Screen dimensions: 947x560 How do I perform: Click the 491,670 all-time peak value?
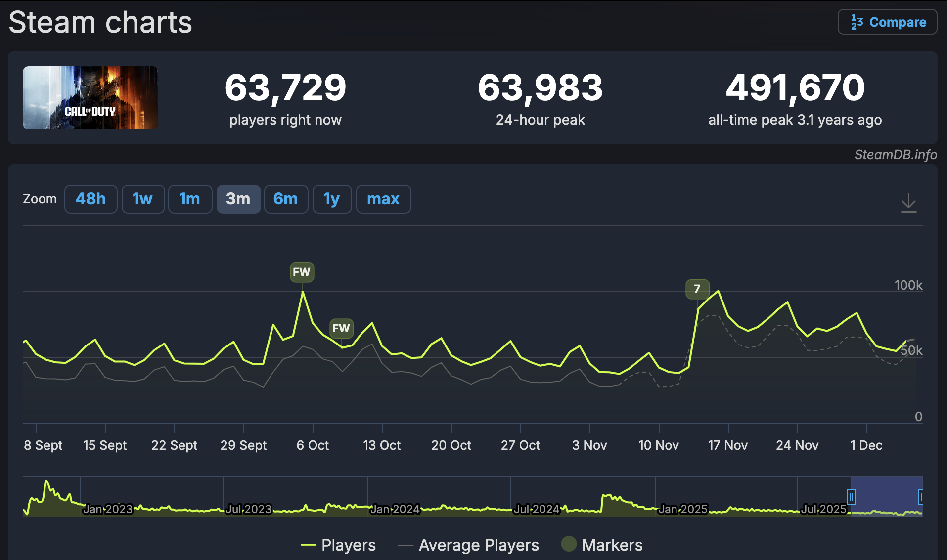click(795, 88)
